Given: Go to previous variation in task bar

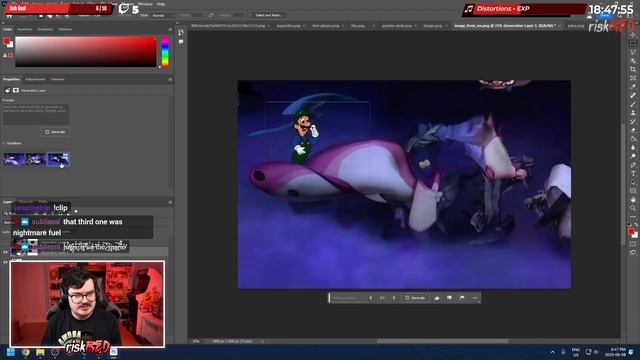Looking at the screenshot, I should tap(371, 298).
